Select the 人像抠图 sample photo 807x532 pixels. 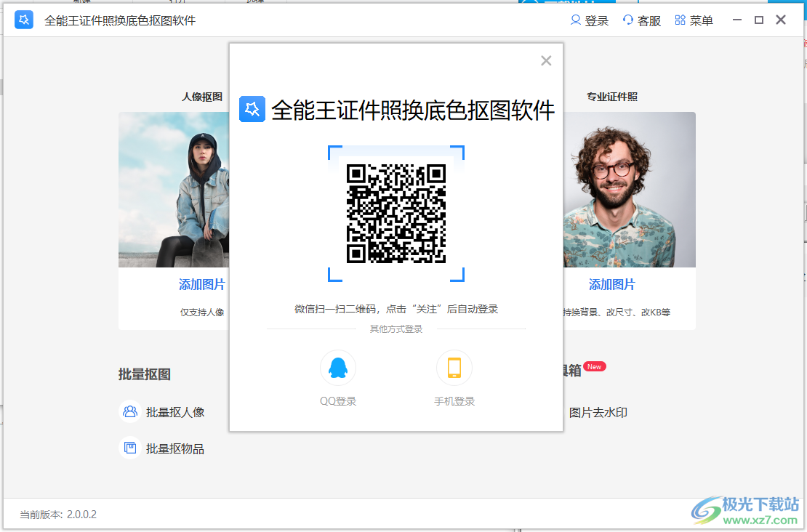pyautogui.click(x=174, y=190)
